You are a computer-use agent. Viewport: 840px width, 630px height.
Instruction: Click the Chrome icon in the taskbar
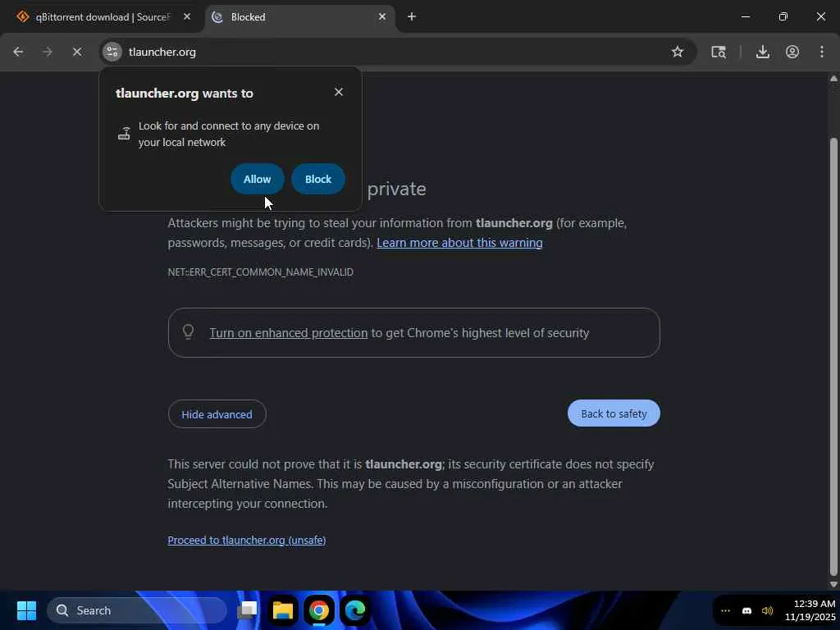click(x=319, y=610)
